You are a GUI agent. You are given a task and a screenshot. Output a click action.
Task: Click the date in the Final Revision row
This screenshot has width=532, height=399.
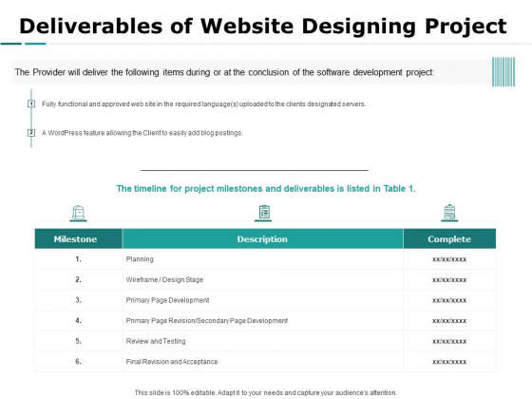(449, 362)
